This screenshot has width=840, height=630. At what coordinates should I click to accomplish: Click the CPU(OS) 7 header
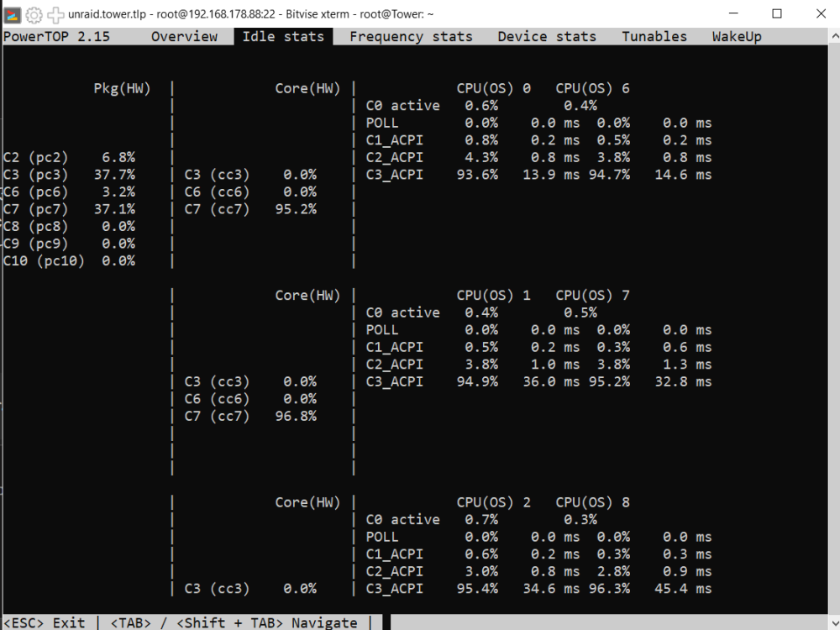coord(592,296)
